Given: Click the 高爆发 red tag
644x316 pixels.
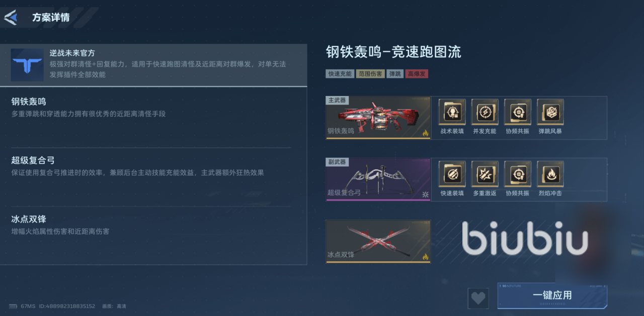Looking at the screenshot, I should tap(417, 74).
